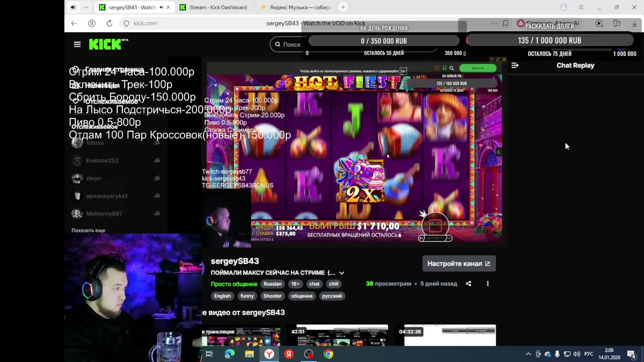Open the VOD three-dot options menu
This screenshot has height=362, width=644.
tap(488, 284)
